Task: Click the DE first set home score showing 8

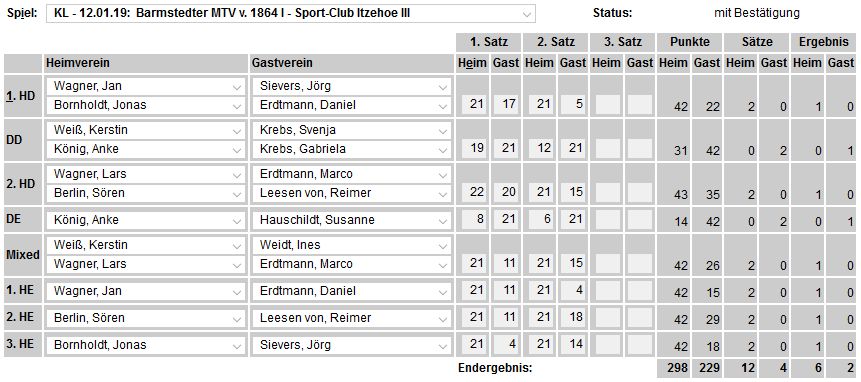Action: click(x=474, y=220)
